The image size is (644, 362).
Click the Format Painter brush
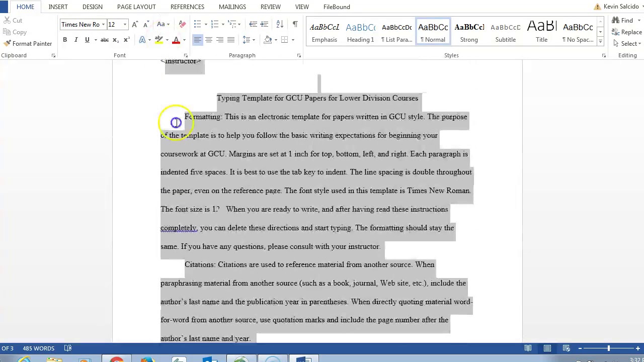pyautogui.click(x=27, y=44)
